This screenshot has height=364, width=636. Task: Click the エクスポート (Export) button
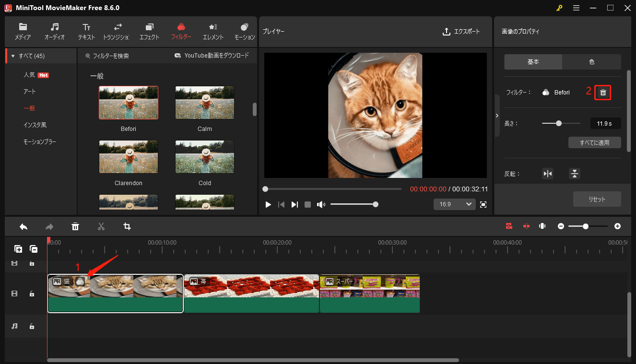(461, 32)
